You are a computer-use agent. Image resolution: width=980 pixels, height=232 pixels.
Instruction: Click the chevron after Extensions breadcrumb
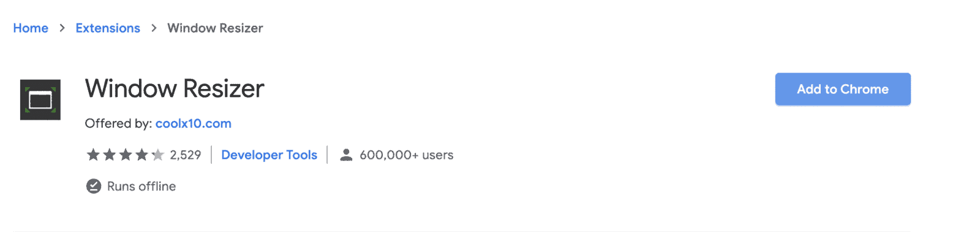(154, 28)
